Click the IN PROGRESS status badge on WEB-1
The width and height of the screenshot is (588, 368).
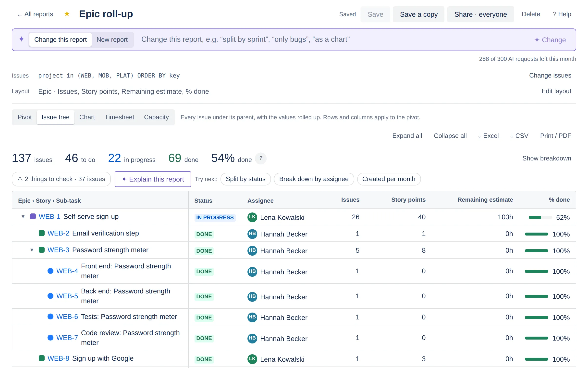215,218
